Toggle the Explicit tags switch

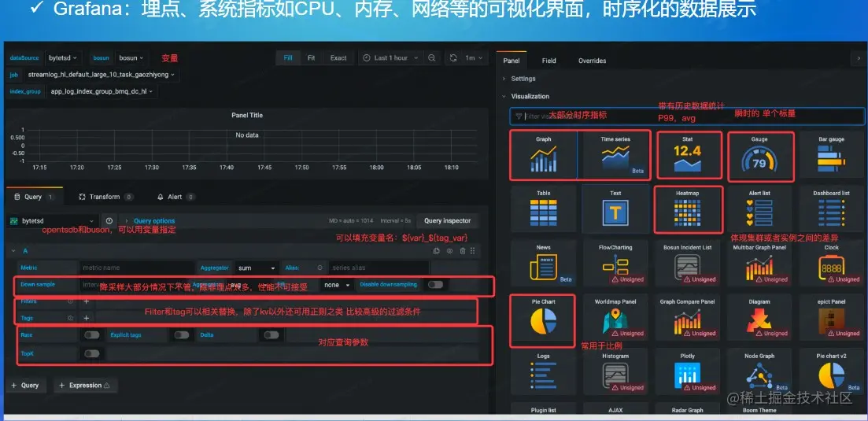(182, 334)
